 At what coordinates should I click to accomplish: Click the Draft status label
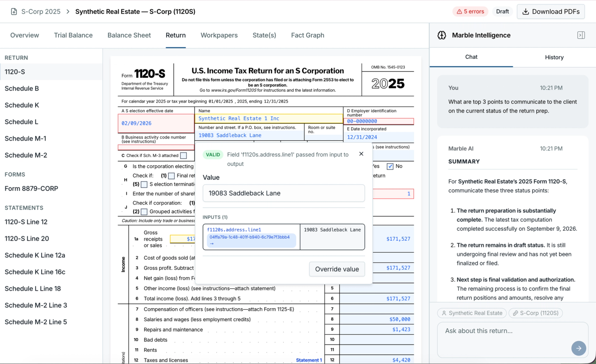point(502,11)
